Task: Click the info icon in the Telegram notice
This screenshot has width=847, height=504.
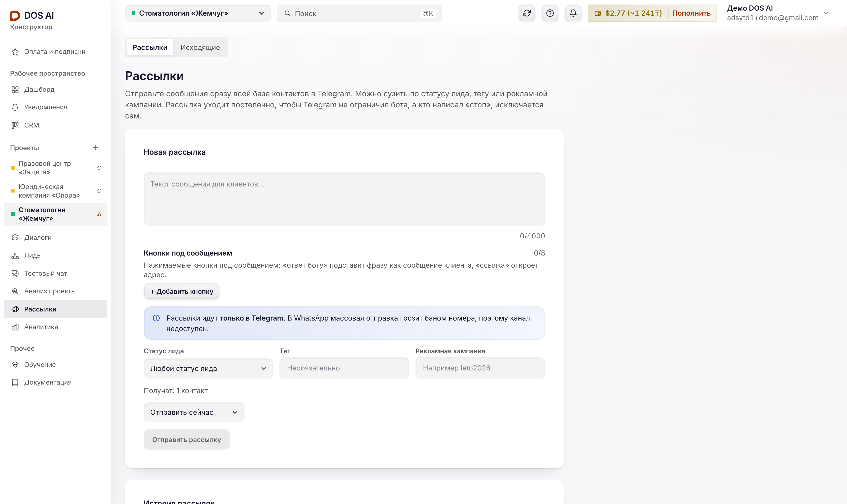Action: click(156, 318)
